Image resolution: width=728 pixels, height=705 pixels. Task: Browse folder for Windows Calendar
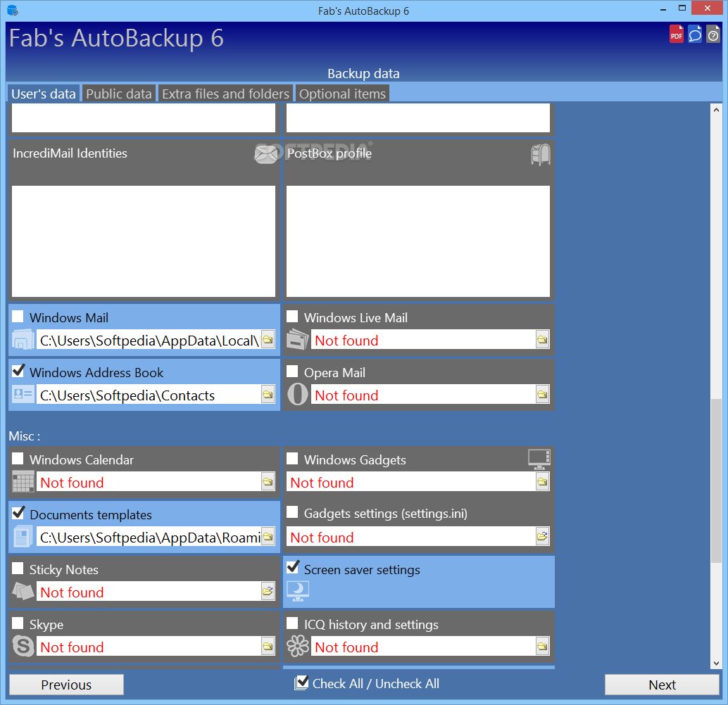[x=268, y=482]
